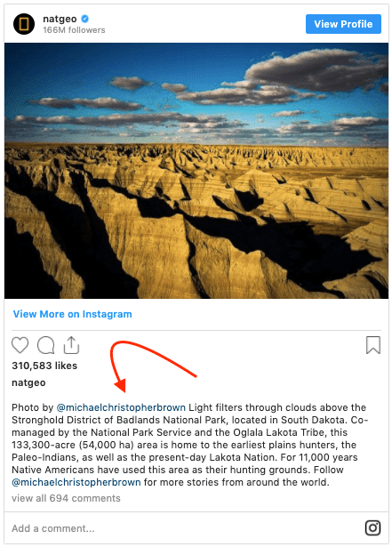Open the Badlands landscape photo

[196, 171]
